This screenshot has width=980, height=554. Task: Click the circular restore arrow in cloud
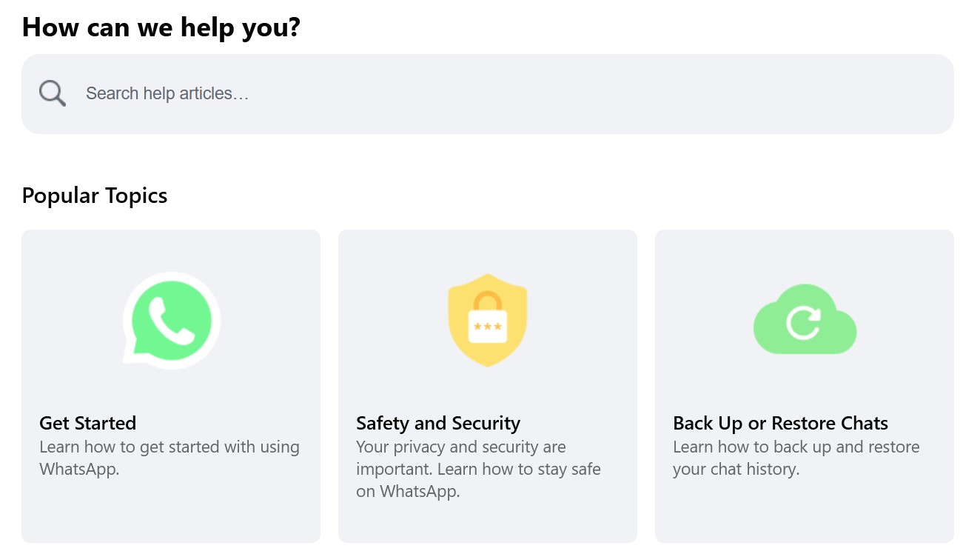pyautogui.click(x=803, y=323)
